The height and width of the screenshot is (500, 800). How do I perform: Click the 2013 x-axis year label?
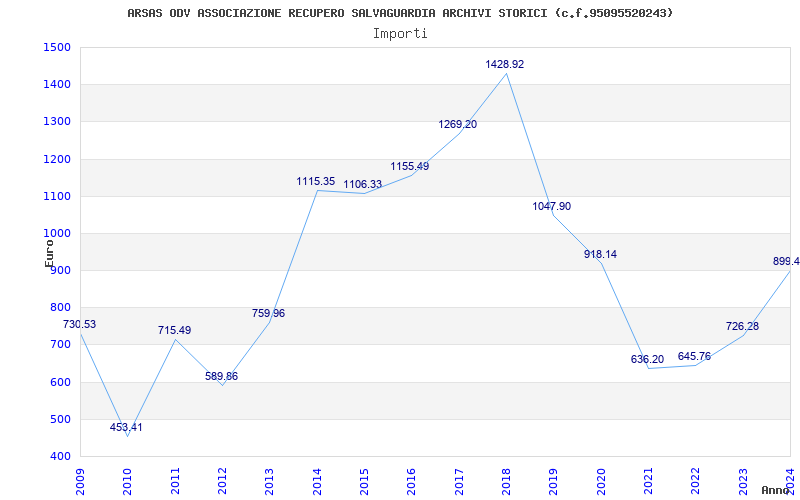(x=270, y=481)
